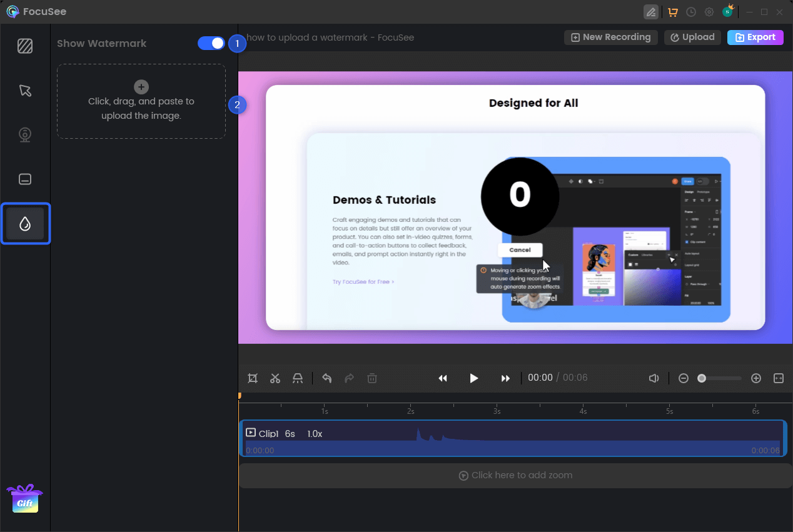Open the Gift box promotion
Image resolution: width=793 pixels, height=532 pixels.
25,498
